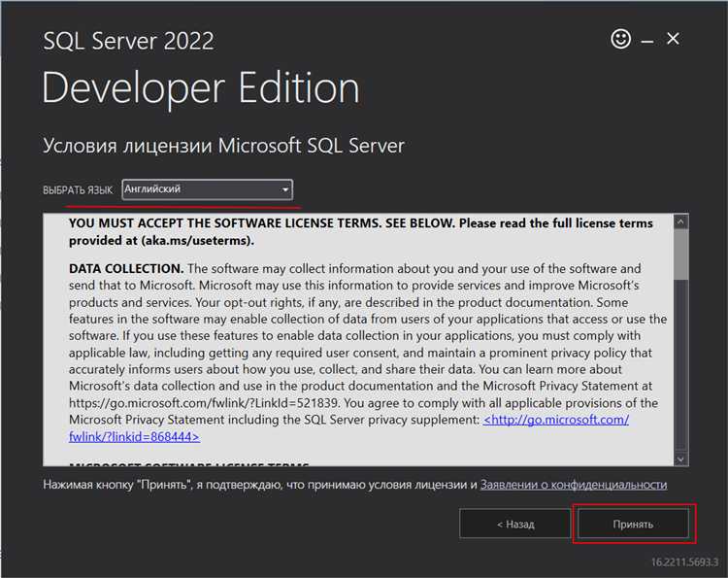Minimize the SQL Server installer window
Image resolution: width=728 pixels, height=578 pixels.
[646, 40]
